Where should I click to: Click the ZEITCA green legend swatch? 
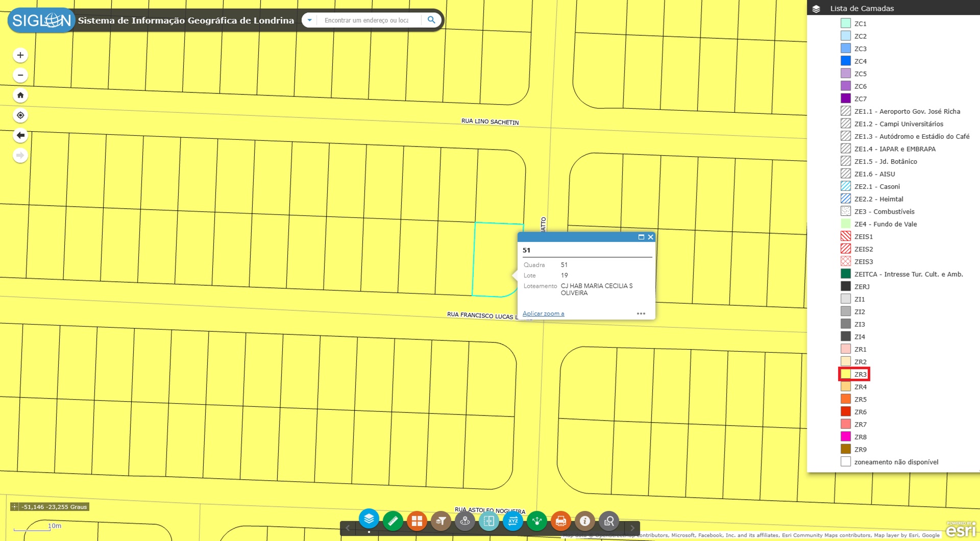coord(846,274)
